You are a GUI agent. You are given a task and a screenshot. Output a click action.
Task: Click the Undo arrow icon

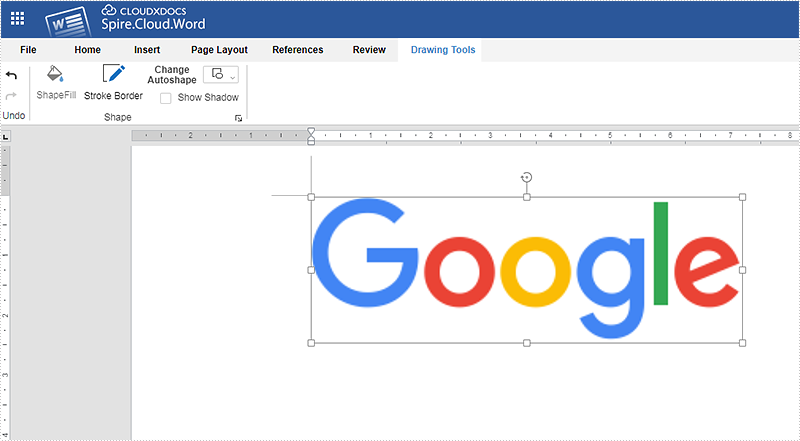pos(11,76)
